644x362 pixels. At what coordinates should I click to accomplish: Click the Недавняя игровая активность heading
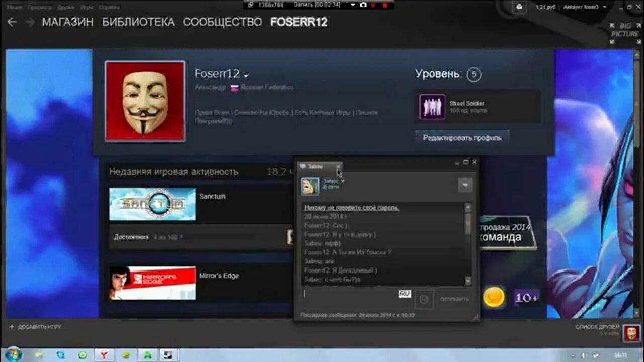(x=174, y=172)
